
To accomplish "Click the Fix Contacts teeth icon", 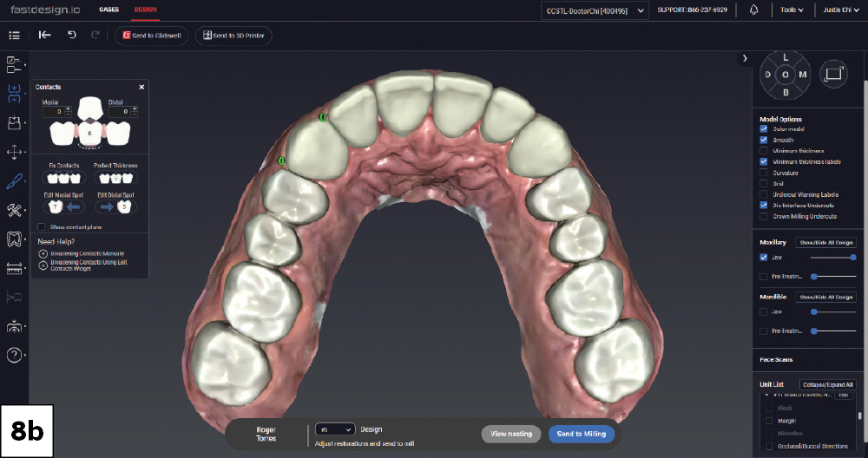I will [x=63, y=178].
